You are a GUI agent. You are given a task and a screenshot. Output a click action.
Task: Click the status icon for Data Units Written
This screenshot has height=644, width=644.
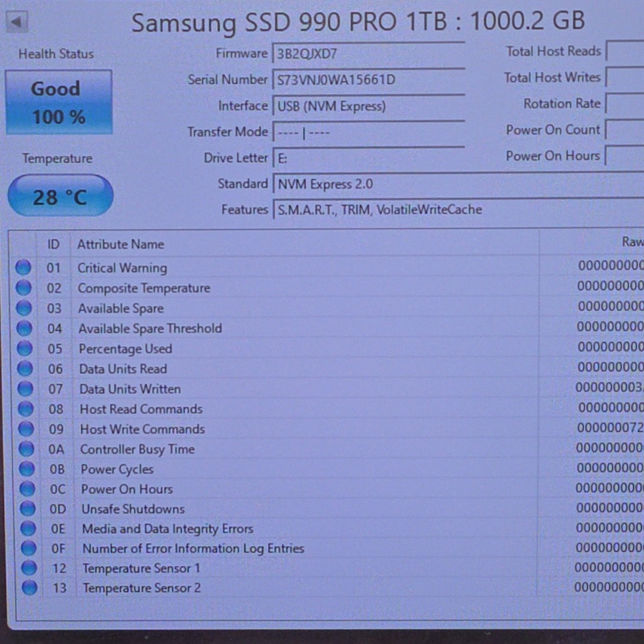click(x=25, y=389)
